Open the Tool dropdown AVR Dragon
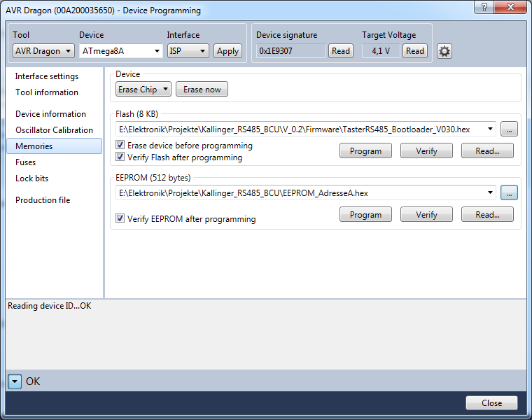The image size is (532, 420). [x=43, y=51]
